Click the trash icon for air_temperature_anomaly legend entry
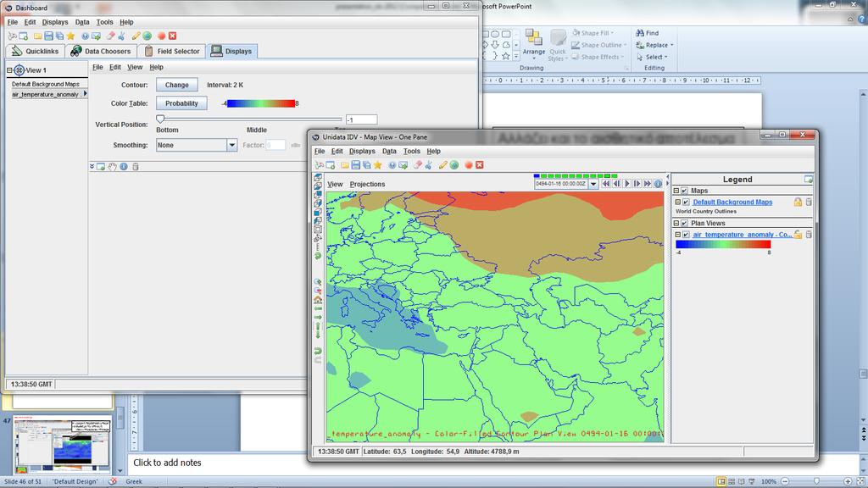The width and height of the screenshot is (868, 488). 809,235
